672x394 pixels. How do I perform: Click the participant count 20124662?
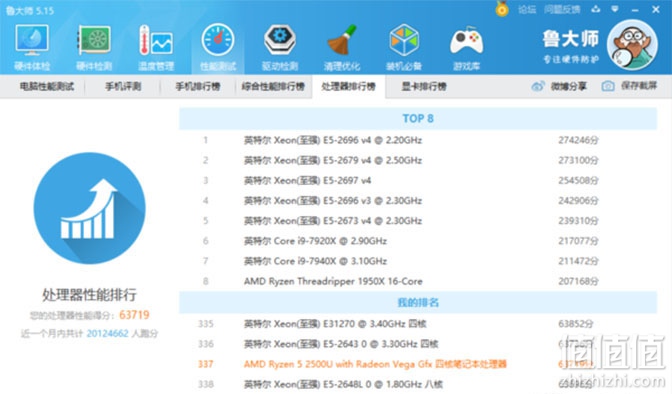[x=108, y=334]
